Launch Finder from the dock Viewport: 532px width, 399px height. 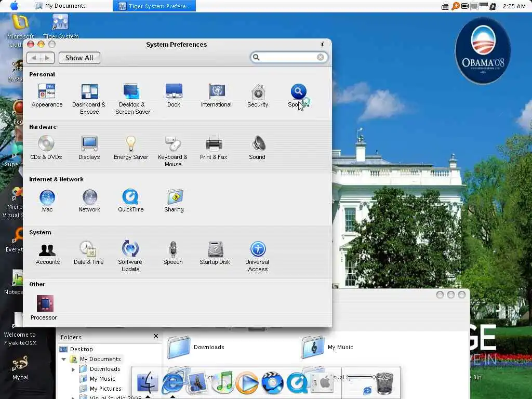tap(147, 382)
